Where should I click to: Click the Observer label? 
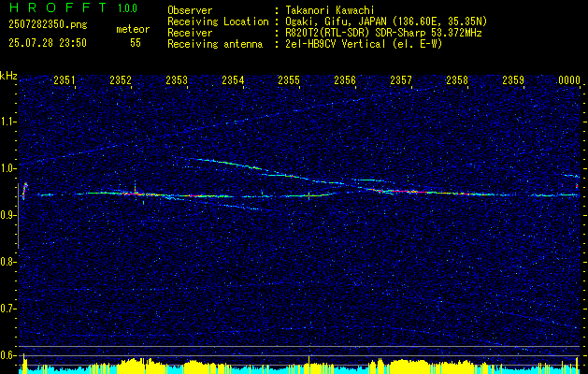(190, 10)
